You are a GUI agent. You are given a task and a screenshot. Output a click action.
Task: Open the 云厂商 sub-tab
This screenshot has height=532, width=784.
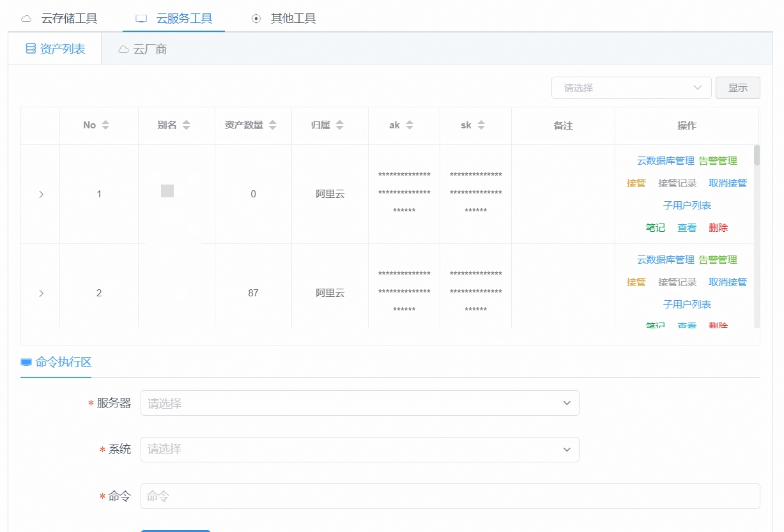pos(142,49)
